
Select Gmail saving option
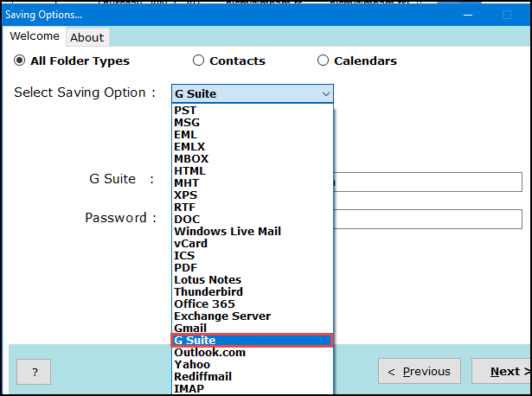(253, 329)
